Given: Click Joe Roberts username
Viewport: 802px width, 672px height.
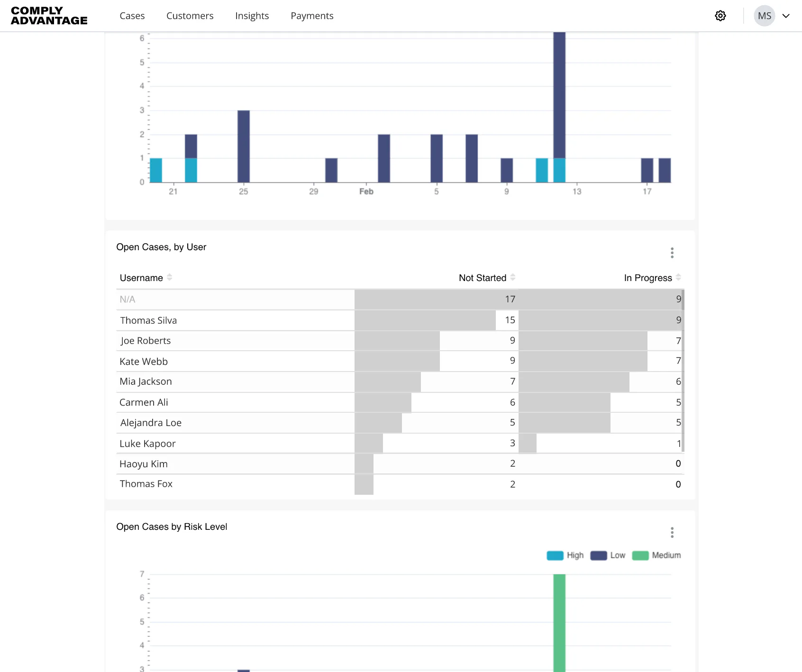Looking at the screenshot, I should pos(146,341).
